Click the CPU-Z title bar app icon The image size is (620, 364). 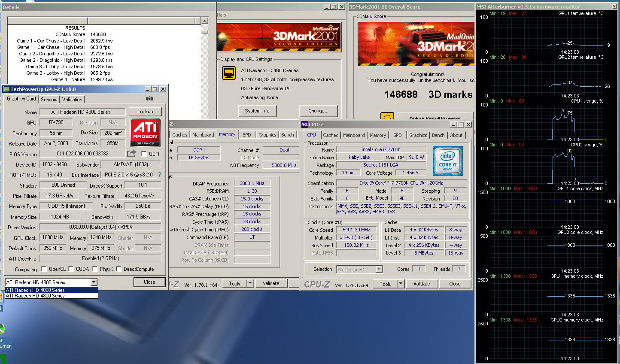click(x=305, y=124)
